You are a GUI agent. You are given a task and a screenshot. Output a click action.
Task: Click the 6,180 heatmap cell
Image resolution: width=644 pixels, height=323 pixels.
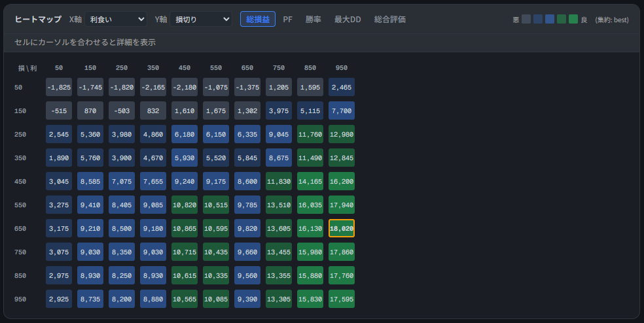pos(185,134)
